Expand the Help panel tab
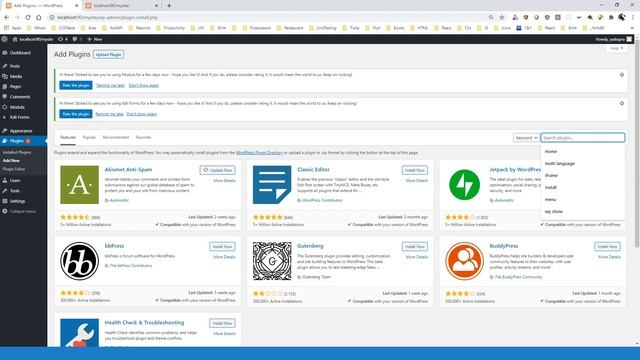Image resolution: width=640 pixels, height=360 pixels. pyautogui.click(x=616, y=49)
